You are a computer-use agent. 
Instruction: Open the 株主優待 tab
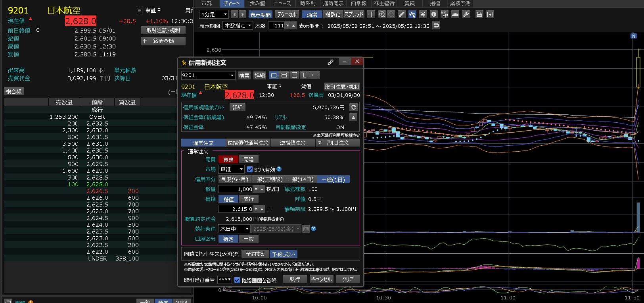[x=384, y=3]
